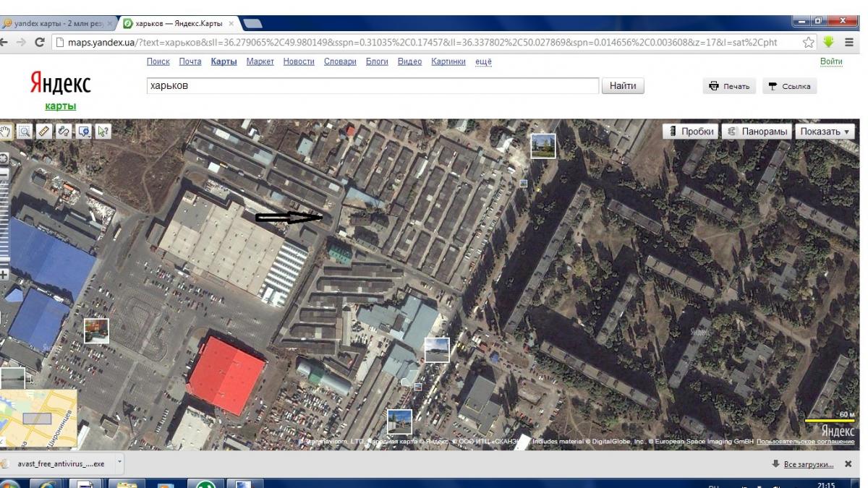The height and width of the screenshot is (488, 868).
Task: Open the photo thumbnail at top of map
Action: coord(543,145)
